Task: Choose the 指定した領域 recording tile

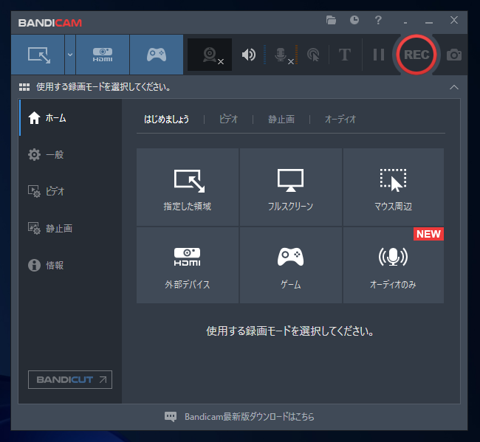Action: tap(188, 187)
